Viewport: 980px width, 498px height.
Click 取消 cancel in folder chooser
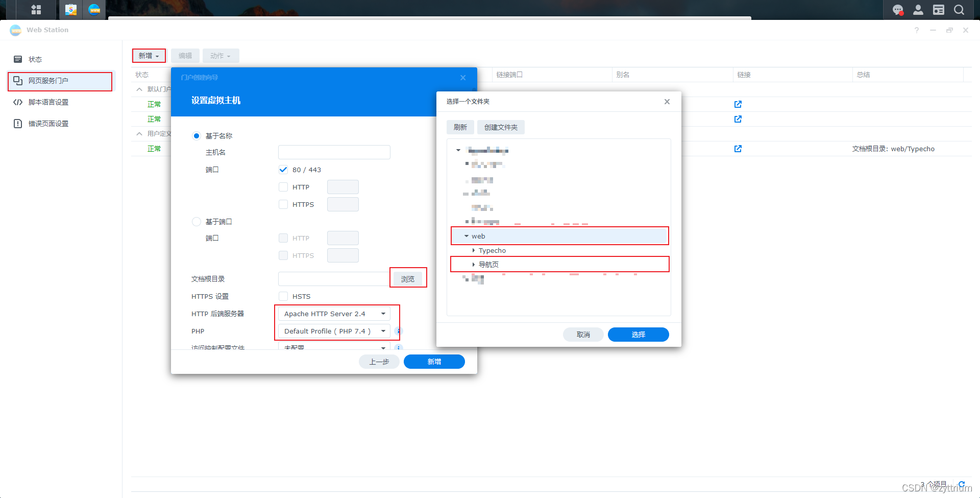pos(583,335)
